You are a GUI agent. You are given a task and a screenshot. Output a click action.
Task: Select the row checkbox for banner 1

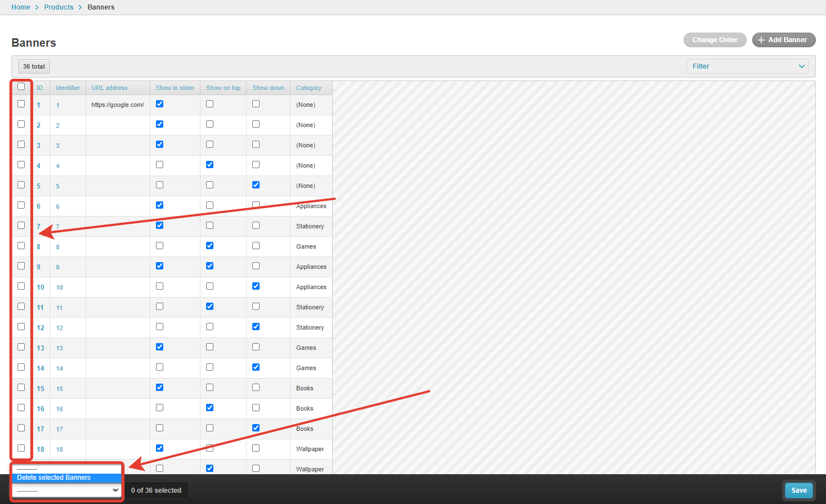coord(21,104)
